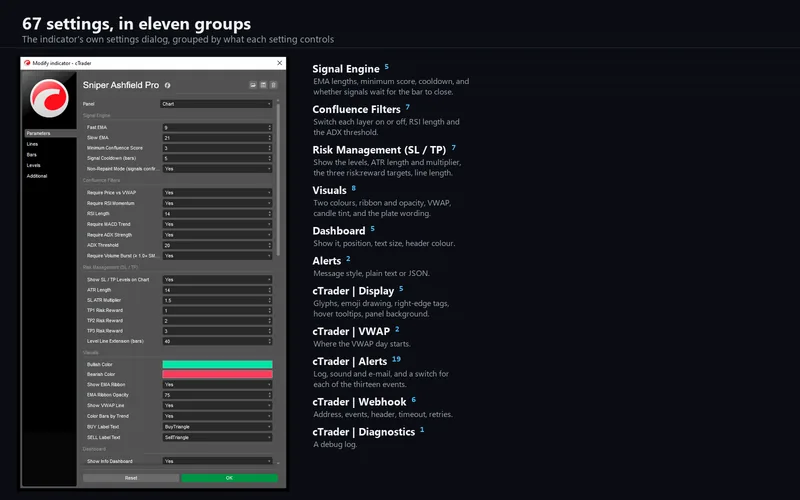Pick the red Bearish Color swatch

[217, 374]
